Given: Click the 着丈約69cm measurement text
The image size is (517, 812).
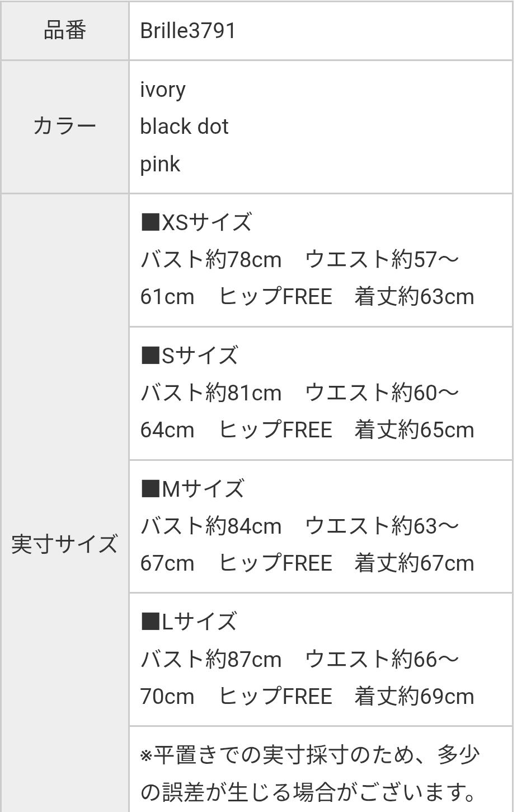Looking at the screenshot, I should click(414, 697).
